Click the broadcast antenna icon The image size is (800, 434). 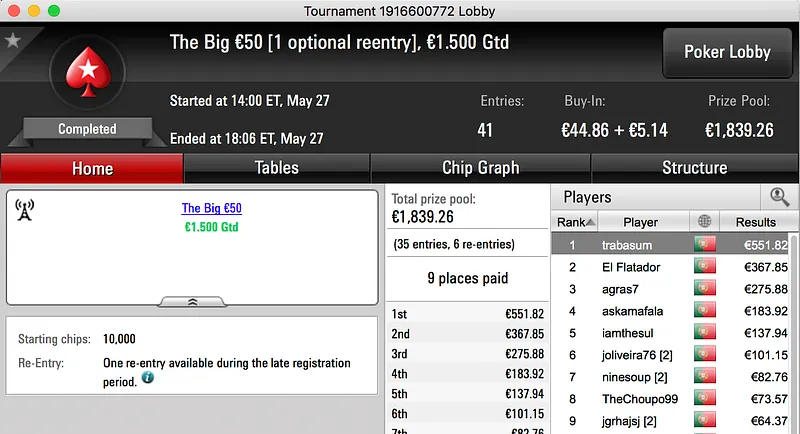tap(25, 210)
